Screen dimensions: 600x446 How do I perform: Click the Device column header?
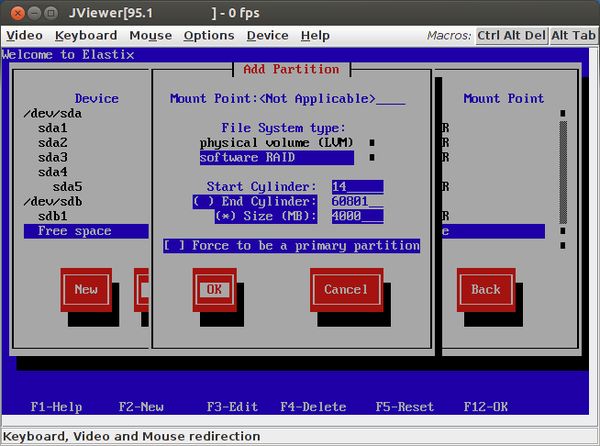(x=96, y=99)
